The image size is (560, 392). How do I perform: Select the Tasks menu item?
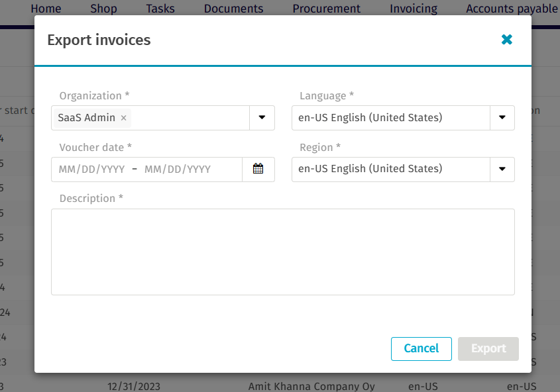point(160,9)
